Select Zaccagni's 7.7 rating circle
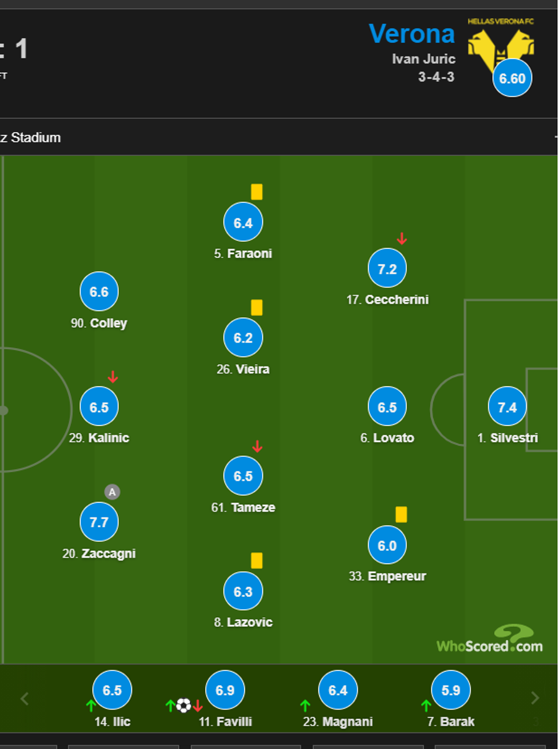Viewport: 560px width, 749px height. point(99,522)
